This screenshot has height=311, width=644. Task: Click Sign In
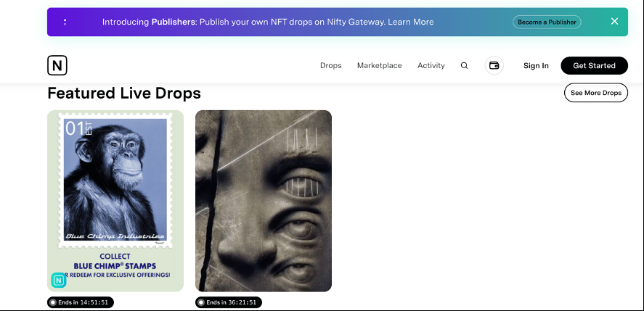(x=536, y=66)
